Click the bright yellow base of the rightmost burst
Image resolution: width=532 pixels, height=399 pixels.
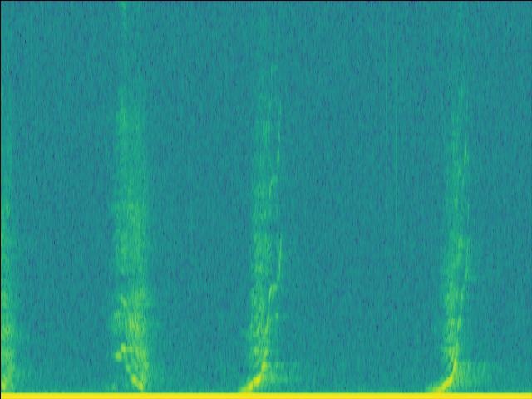(x=442, y=384)
